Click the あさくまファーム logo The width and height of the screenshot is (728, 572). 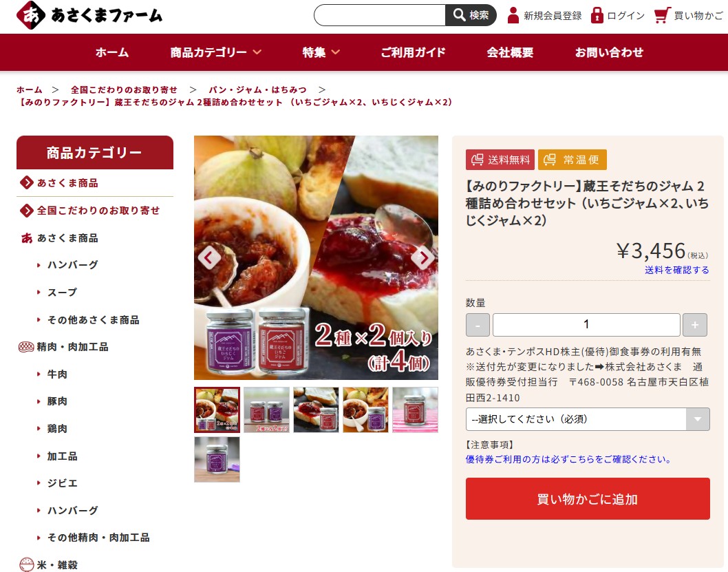coord(89,15)
